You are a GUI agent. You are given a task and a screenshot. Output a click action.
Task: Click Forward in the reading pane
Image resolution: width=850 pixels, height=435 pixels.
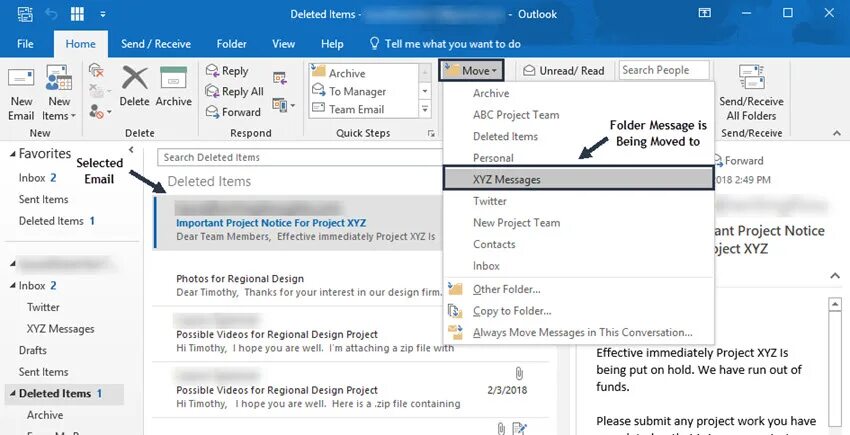click(x=739, y=161)
